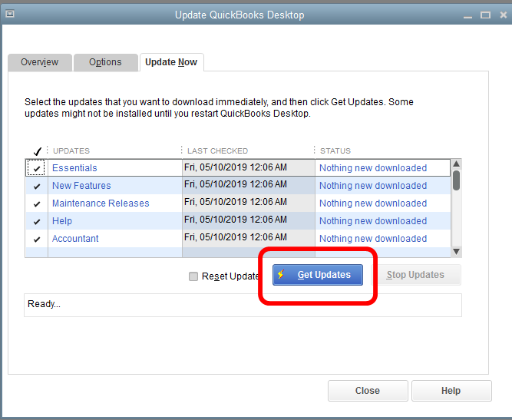Viewport: 512px width, 420px height.
Task: Toggle the Help update checkmark
Action: [x=37, y=221]
